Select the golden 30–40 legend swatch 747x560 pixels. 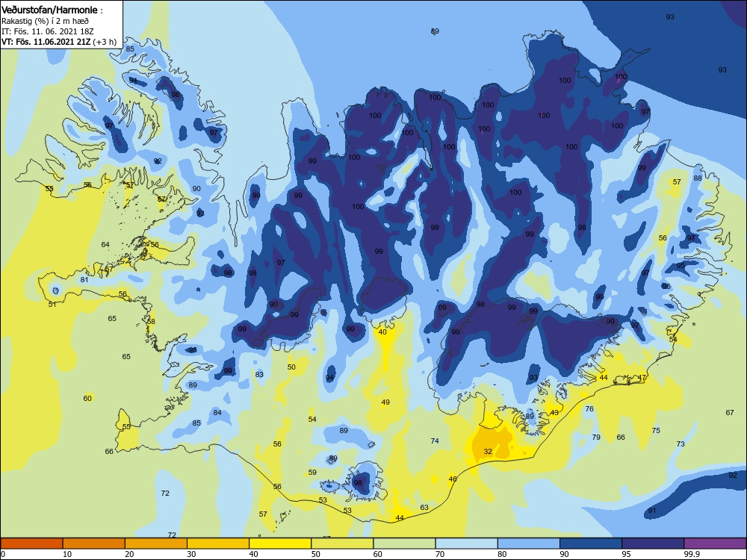point(218,544)
